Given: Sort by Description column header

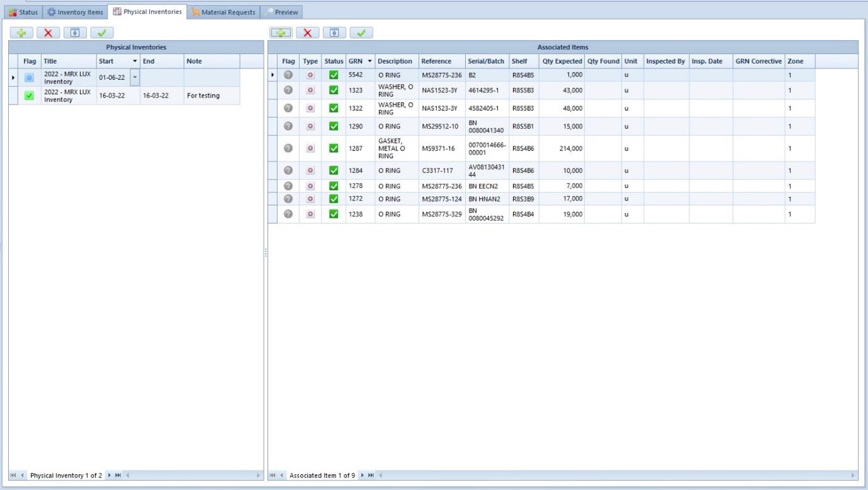Looking at the screenshot, I should coord(396,61).
